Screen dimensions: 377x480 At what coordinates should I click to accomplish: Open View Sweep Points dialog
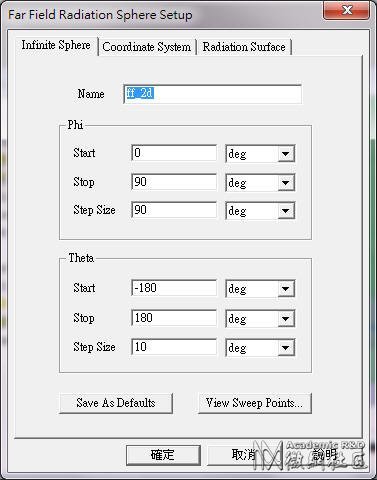click(x=255, y=403)
